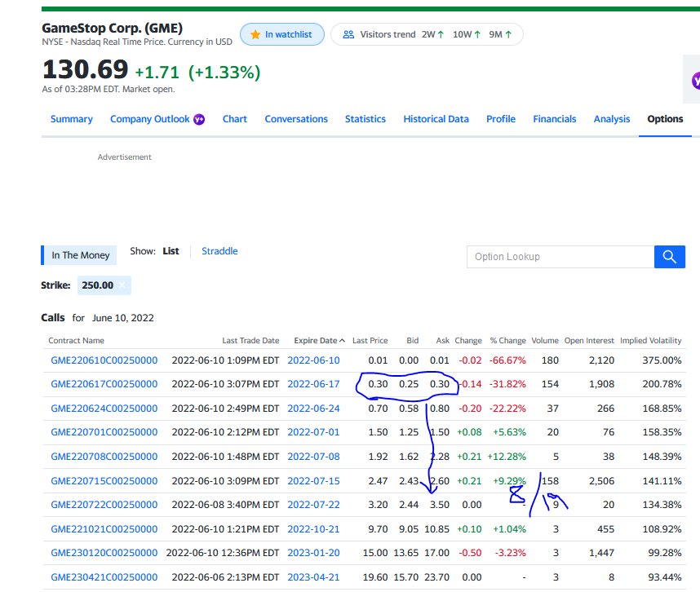
Task: Open the Historical Data tab
Action: pyautogui.click(x=436, y=119)
